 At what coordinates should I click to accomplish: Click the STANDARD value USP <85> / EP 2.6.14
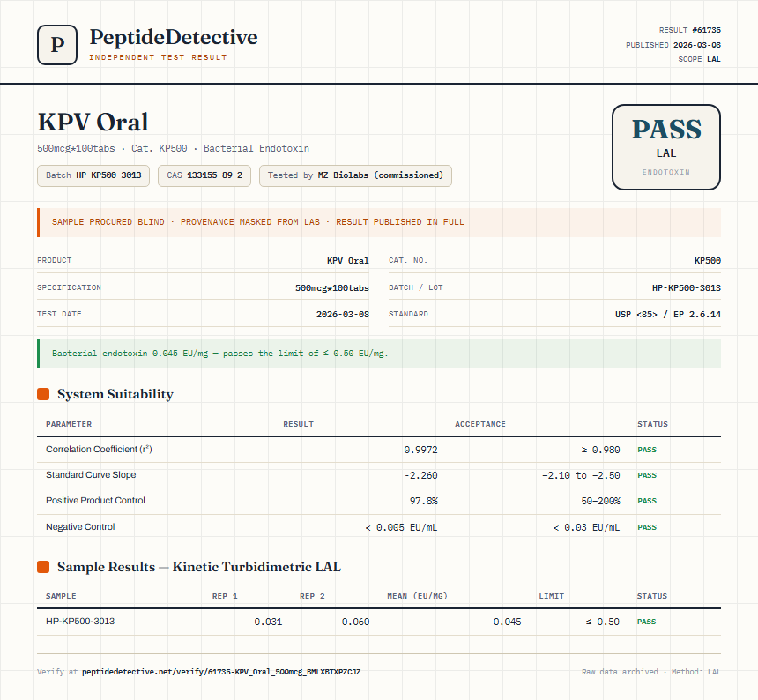pos(667,315)
